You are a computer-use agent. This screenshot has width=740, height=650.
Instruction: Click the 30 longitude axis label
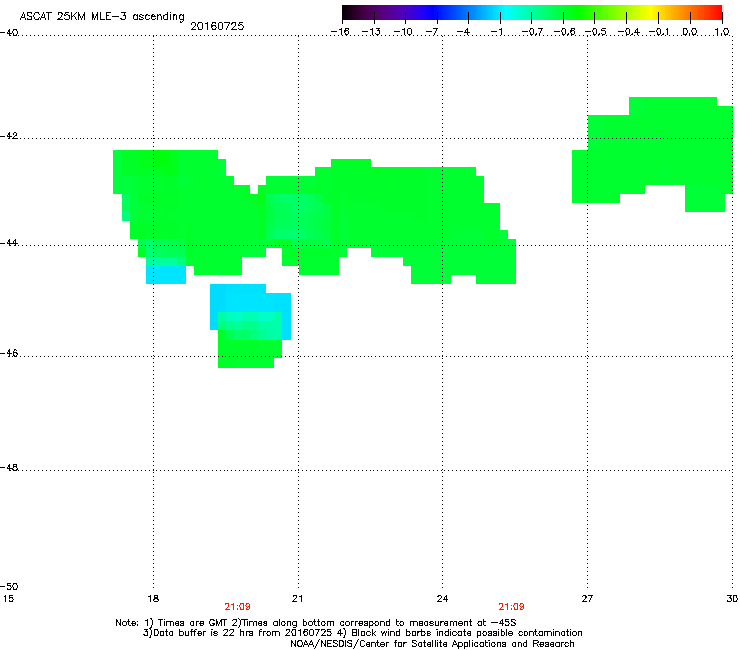click(x=732, y=599)
